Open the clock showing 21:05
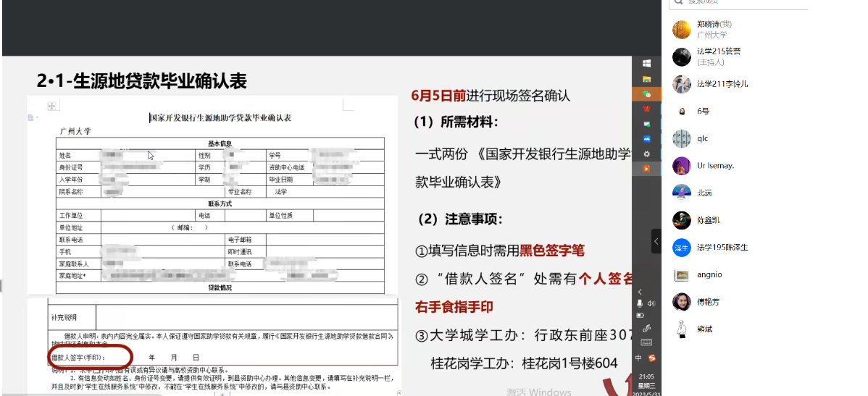 pos(646,376)
